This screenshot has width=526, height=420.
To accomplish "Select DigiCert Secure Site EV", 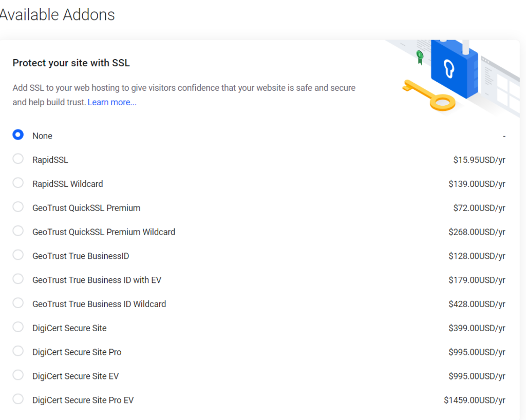I will [18, 375].
